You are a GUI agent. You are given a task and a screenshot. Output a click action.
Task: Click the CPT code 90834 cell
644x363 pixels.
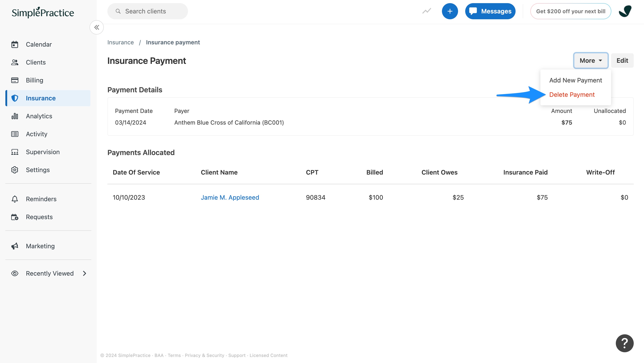[x=316, y=198]
